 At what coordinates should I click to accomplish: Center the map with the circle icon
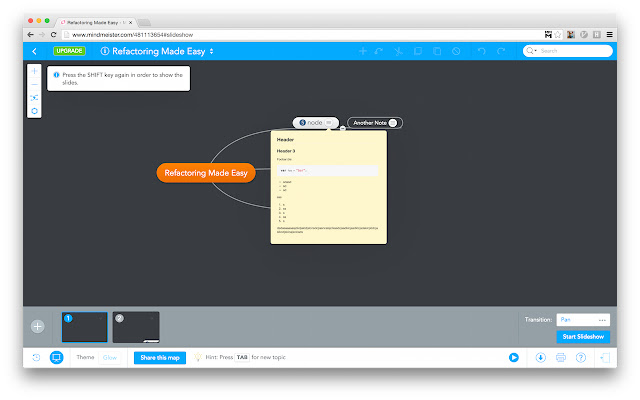pos(34,111)
